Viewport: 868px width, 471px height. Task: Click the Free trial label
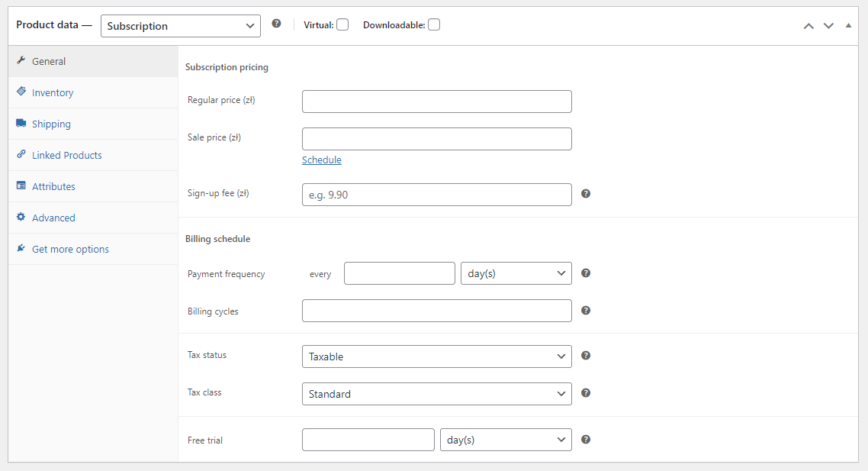click(205, 440)
